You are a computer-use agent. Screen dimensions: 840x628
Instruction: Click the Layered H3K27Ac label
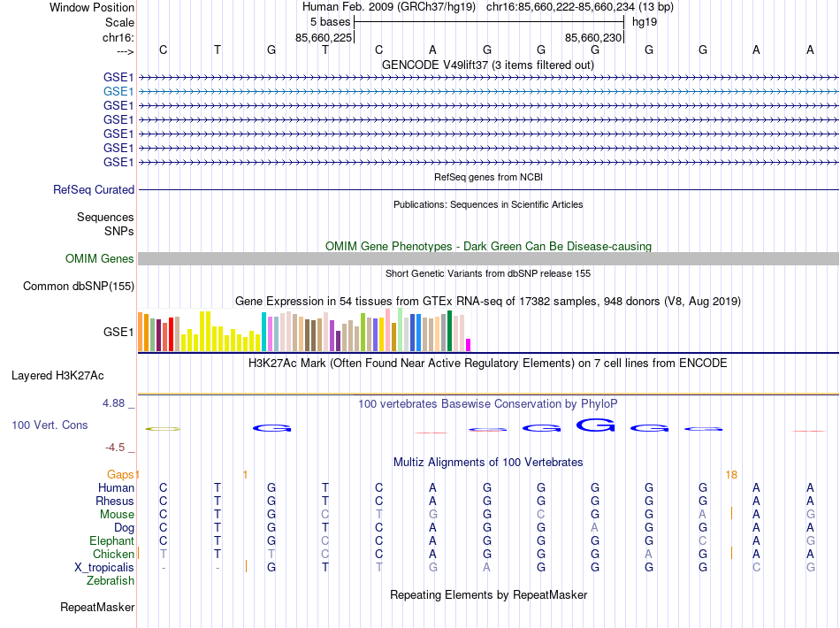click(57, 376)
